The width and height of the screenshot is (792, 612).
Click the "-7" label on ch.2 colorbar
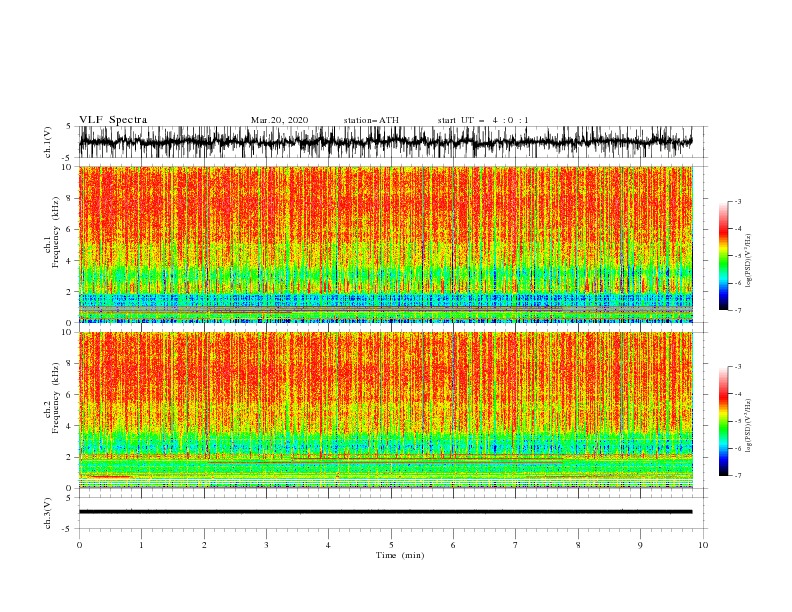(737, 475)
